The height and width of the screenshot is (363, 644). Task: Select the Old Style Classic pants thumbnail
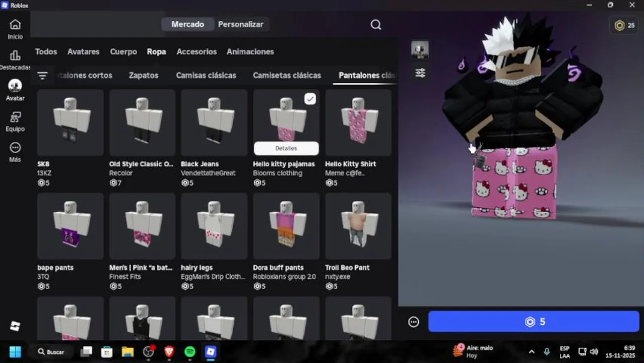tap(142, 123)
